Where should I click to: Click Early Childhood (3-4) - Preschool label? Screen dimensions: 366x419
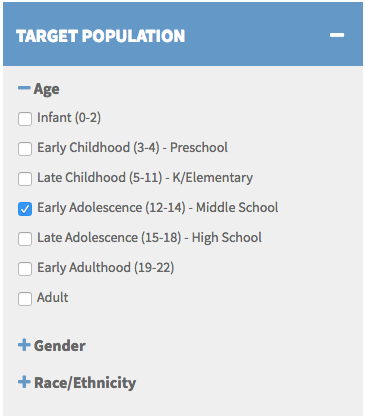132,148
